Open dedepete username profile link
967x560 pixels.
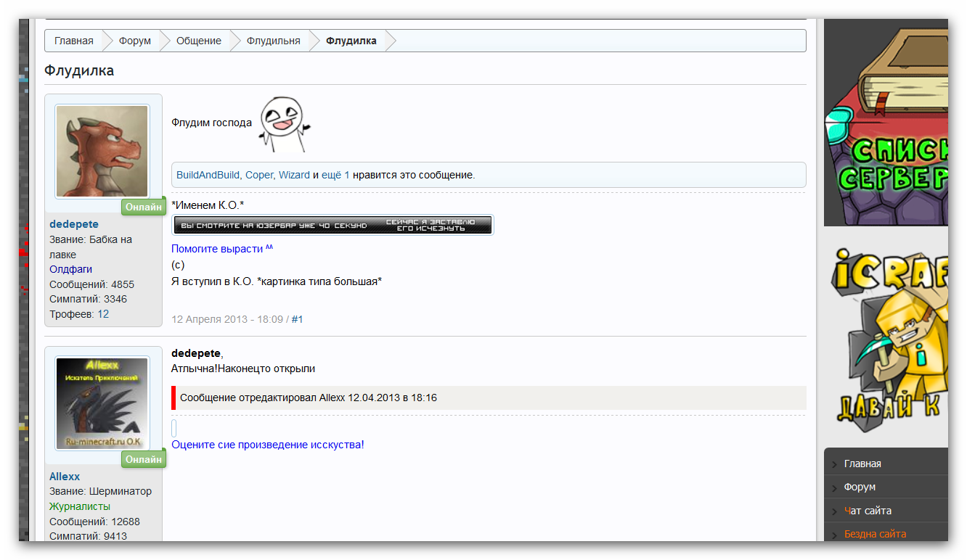(74, 224)
